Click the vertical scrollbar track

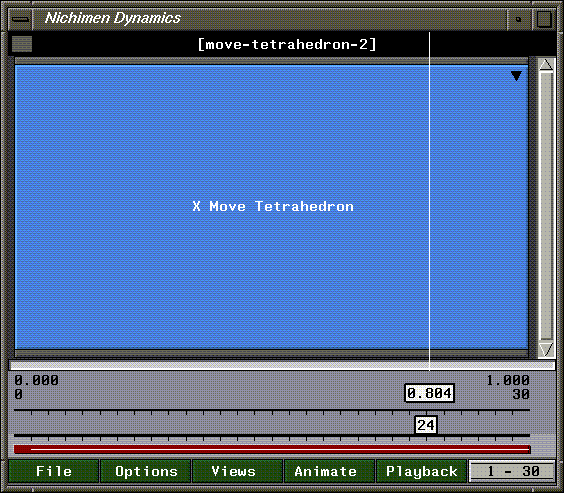coord(546,206)
